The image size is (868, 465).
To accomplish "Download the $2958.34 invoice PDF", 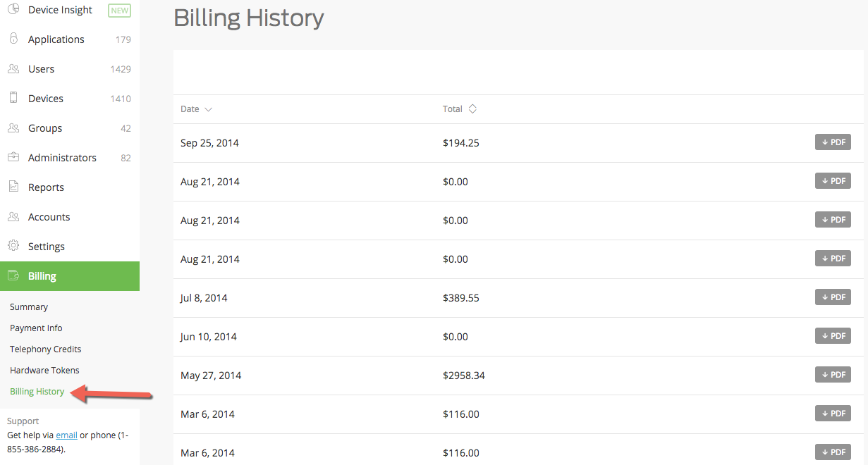I will tap(833, 374).
